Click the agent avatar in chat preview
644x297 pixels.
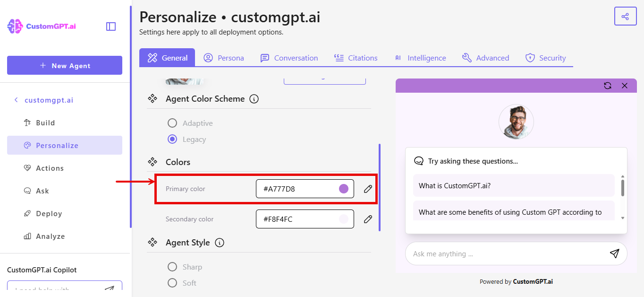tap(516, 122)
